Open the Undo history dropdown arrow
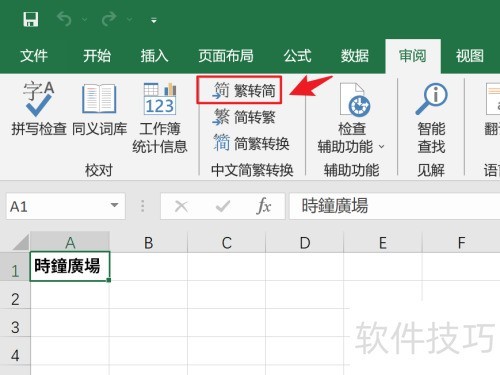This screenshot has width=500, height=375. [x=85, y=20]
